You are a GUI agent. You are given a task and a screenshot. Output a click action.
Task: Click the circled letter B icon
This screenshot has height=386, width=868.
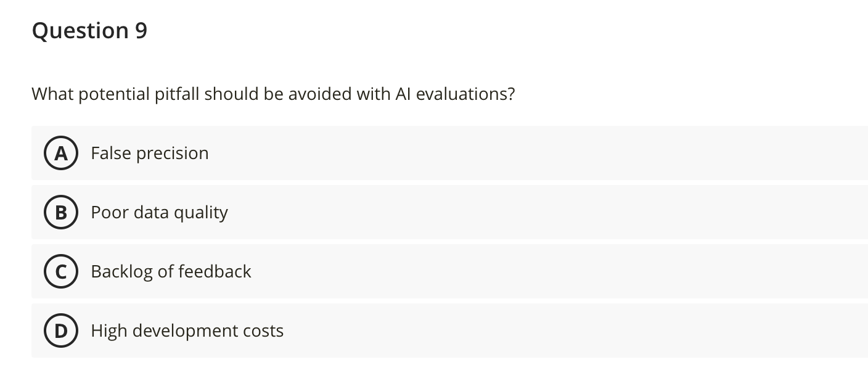[61, 212]
